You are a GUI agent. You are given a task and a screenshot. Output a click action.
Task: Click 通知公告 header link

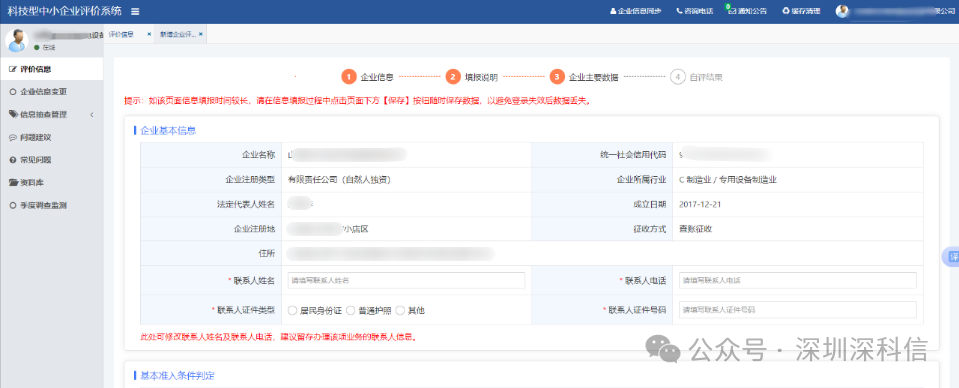pyautogui.click(x=747, y=11)
